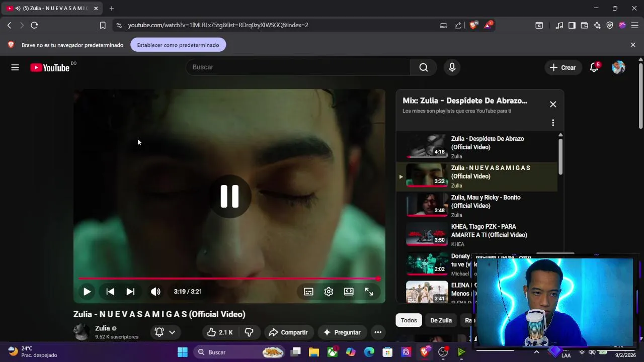The height and width of the screenshot is (362, 644).
Task: Select KHEA, Tiago PZK - PARA AMARTE A TI
Action: point(476,235)
